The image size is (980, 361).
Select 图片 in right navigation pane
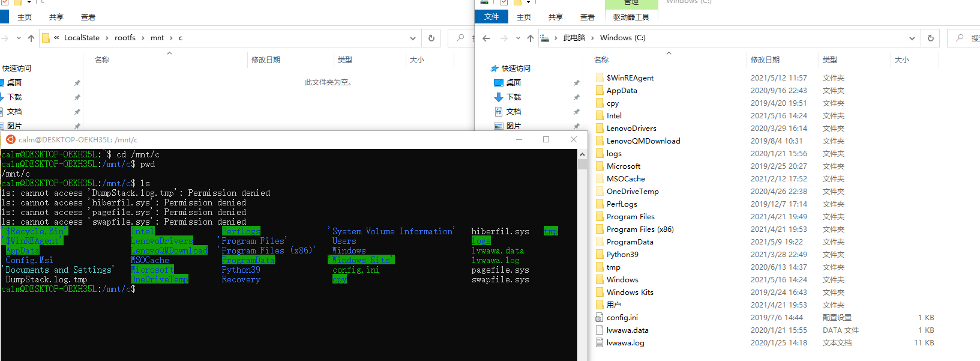coord(514,126)
